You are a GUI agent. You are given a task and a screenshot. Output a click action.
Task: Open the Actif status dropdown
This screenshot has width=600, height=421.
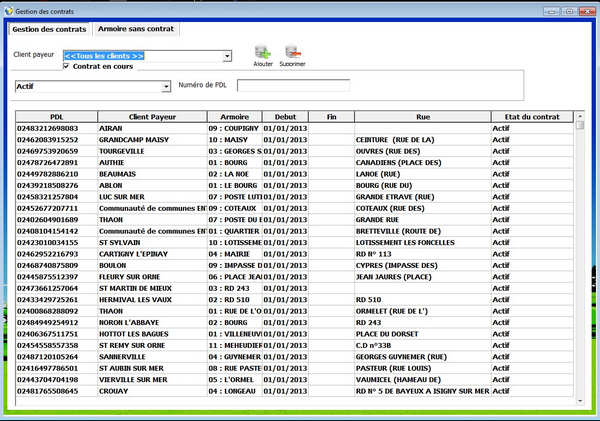pyautogui.click(x=166, y=86)
